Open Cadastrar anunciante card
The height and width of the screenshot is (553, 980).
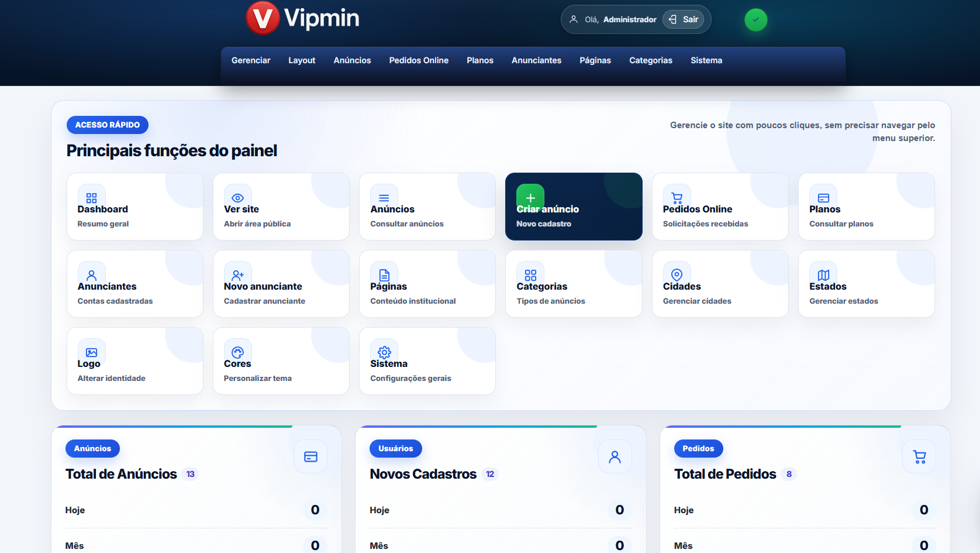tap(281, 284)
